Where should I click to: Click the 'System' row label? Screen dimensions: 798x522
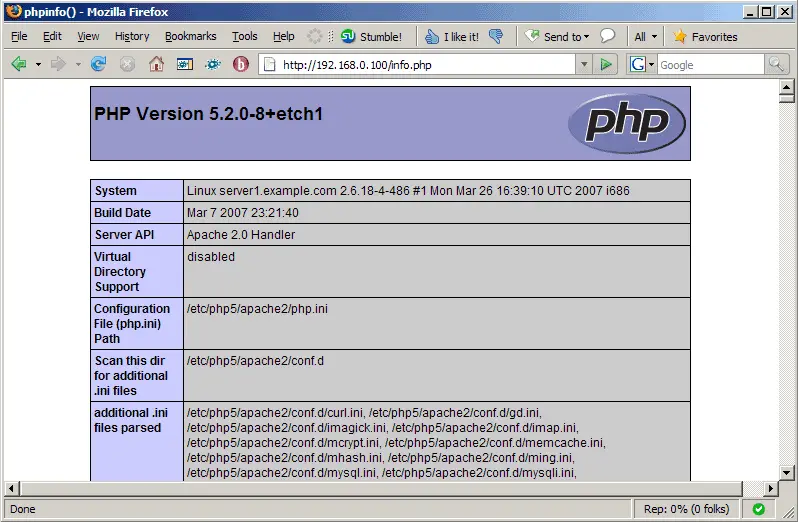(x=116, y=191)
